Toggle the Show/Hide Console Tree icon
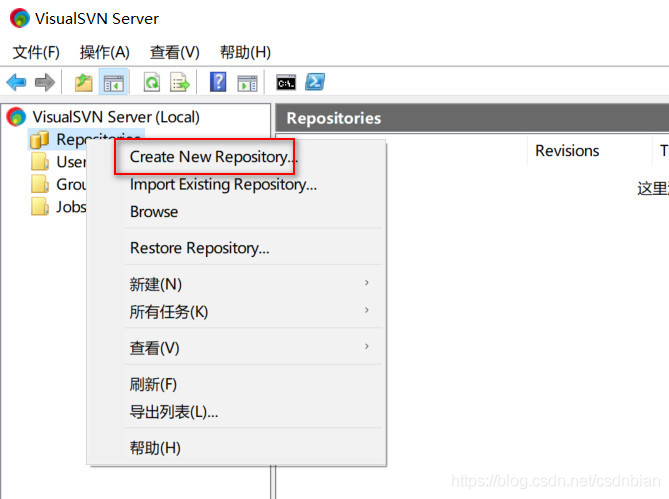This screenshot has width=669, height=499. (x=113, y=82)
